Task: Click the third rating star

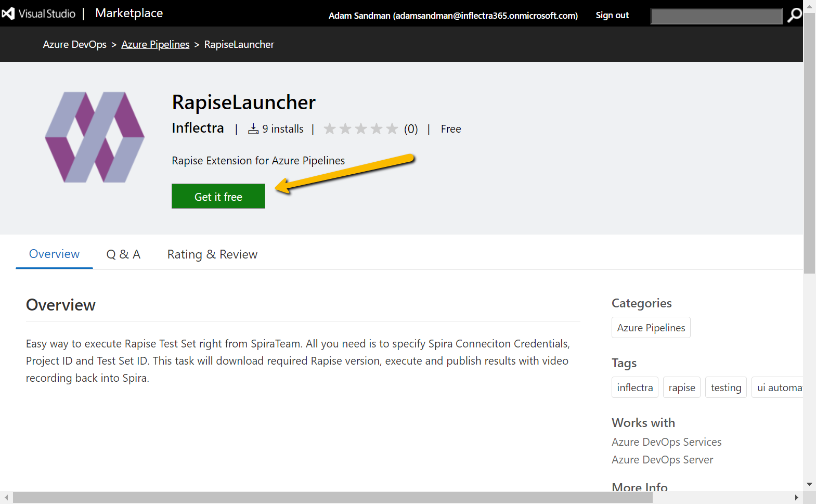Action: coord(361,128)
